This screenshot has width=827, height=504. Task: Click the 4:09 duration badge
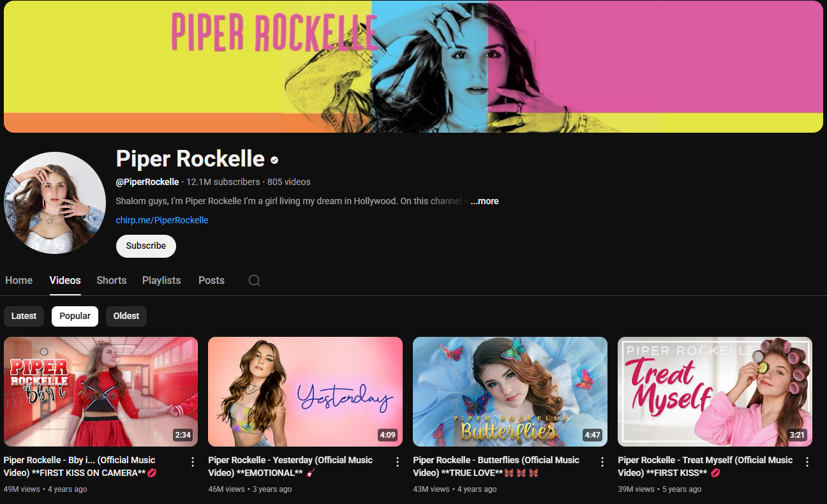(x=388, y=435)
